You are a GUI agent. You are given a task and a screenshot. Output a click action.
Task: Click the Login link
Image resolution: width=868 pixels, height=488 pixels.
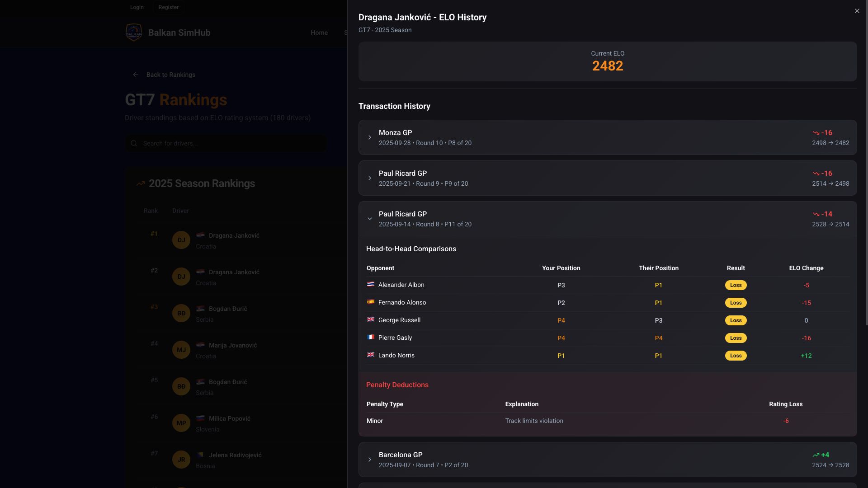(137, 7)
